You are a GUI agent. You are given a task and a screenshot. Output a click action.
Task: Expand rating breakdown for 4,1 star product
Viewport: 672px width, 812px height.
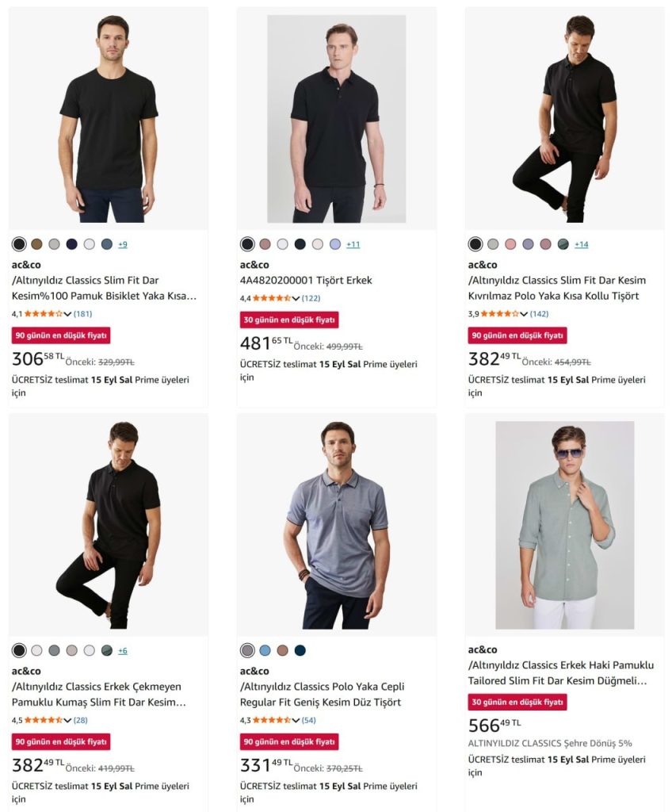[x=67, y=314]
